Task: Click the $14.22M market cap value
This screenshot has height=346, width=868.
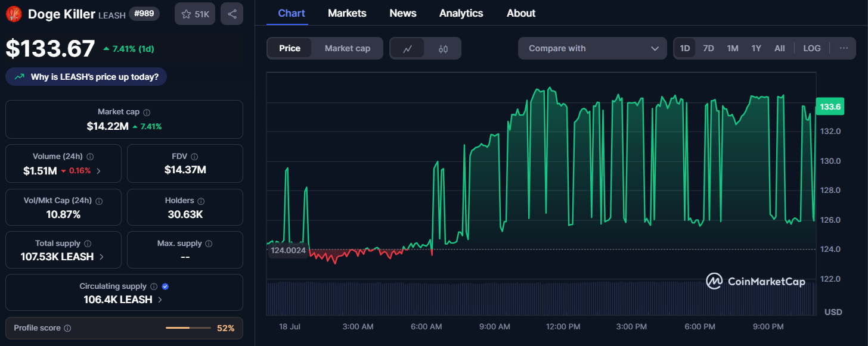Action: tap(107, 126)
